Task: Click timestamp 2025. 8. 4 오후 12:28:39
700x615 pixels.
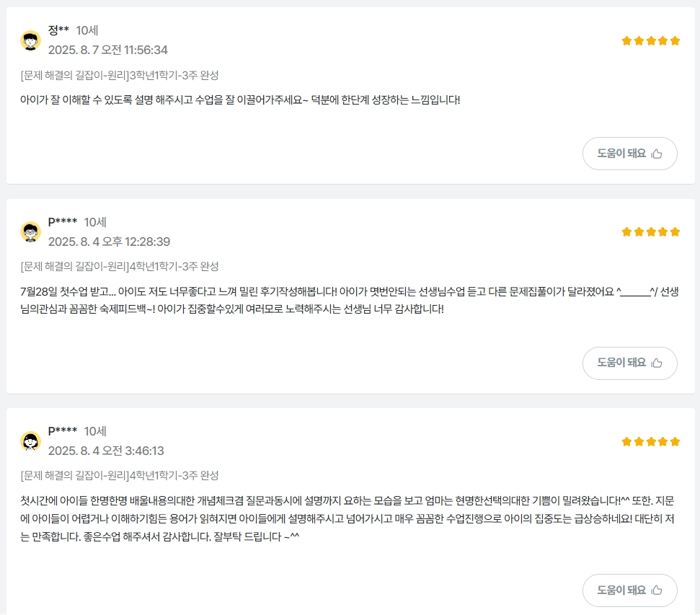Action: 109,242
